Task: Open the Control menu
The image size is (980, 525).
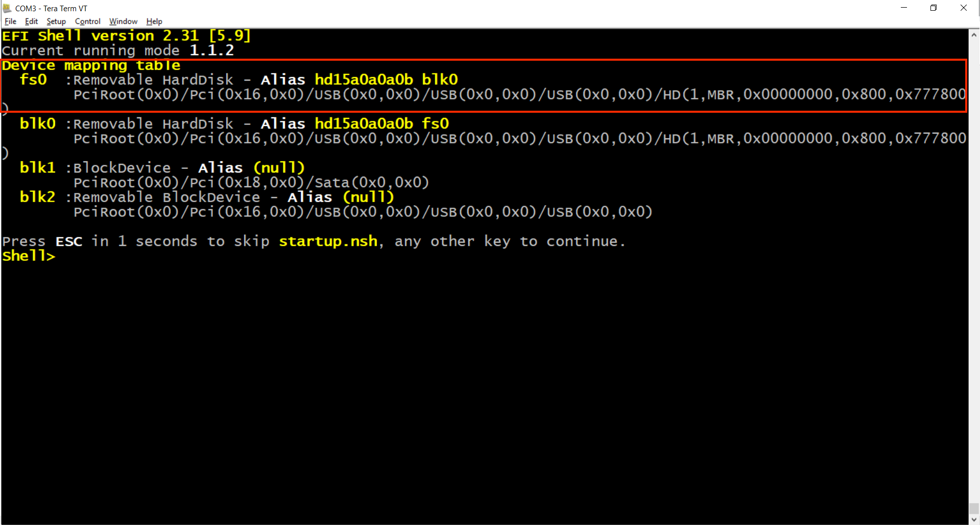Action: tap(87, 21)
